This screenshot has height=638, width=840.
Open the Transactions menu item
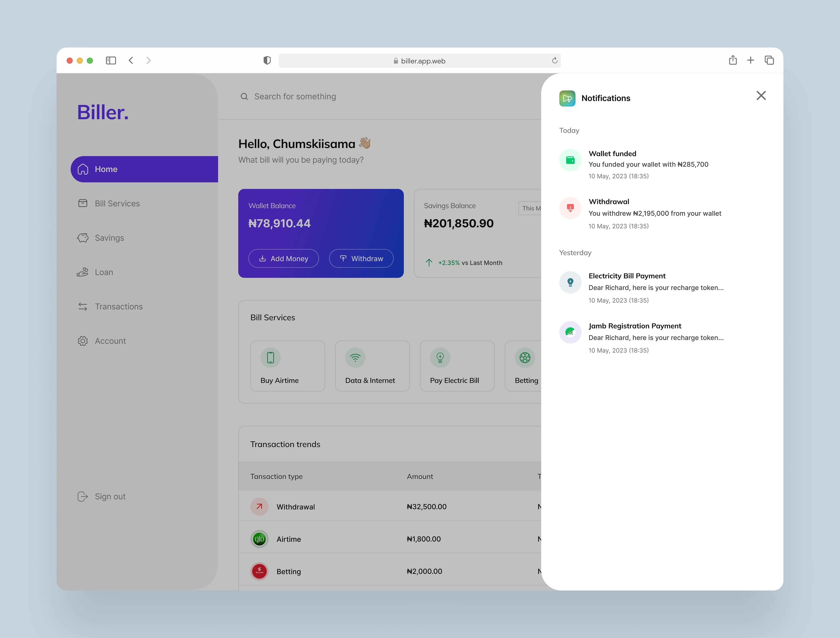click(119, 307)
